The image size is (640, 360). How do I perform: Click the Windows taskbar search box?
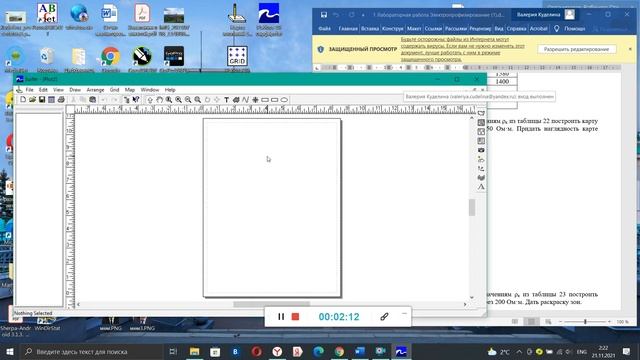92,351
